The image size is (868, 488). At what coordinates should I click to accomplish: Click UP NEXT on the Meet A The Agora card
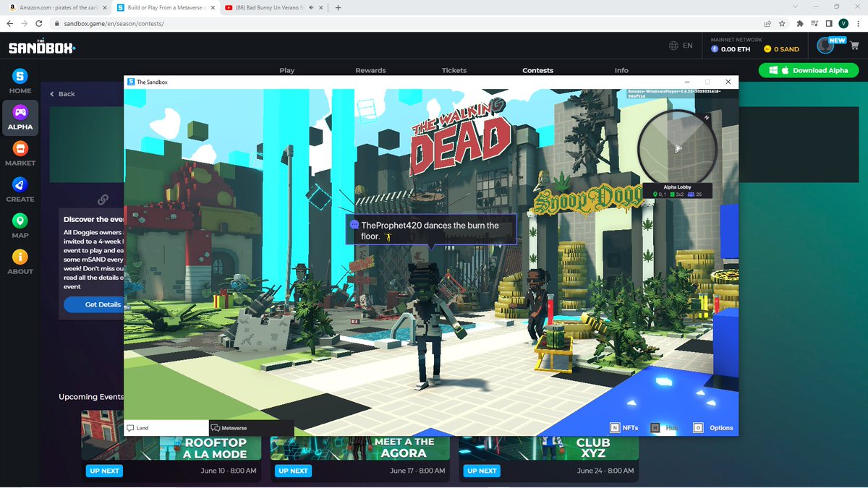coord(293,471)
